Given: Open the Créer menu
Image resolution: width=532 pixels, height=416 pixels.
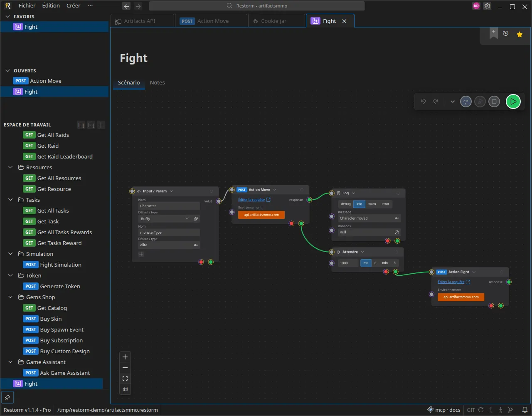Looking at the screenshot, I should [74, 6].
